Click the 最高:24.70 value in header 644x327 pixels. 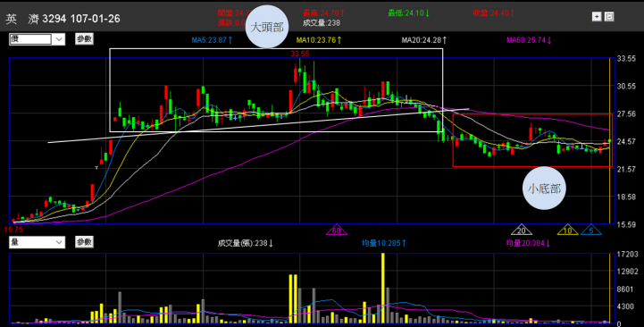[323, 13]
